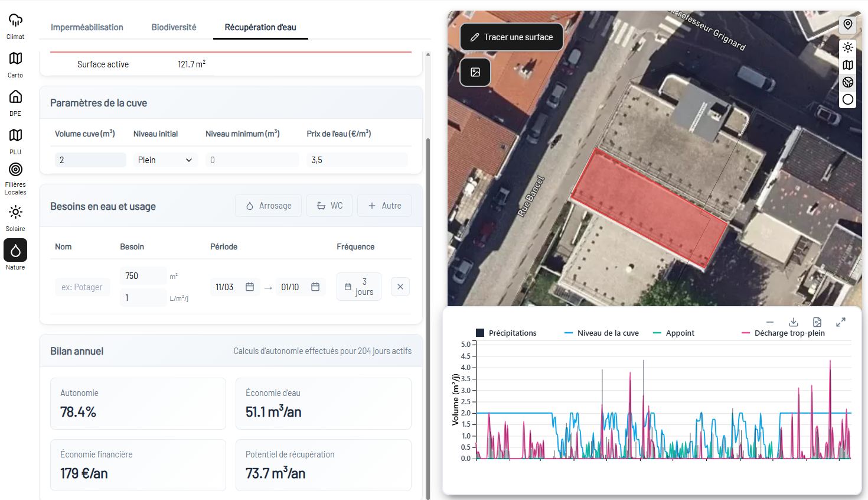The height and width of the screenshot is (500, 868).
Task: Open the PLU section in sidebar
Action: (x=15, y=141)
